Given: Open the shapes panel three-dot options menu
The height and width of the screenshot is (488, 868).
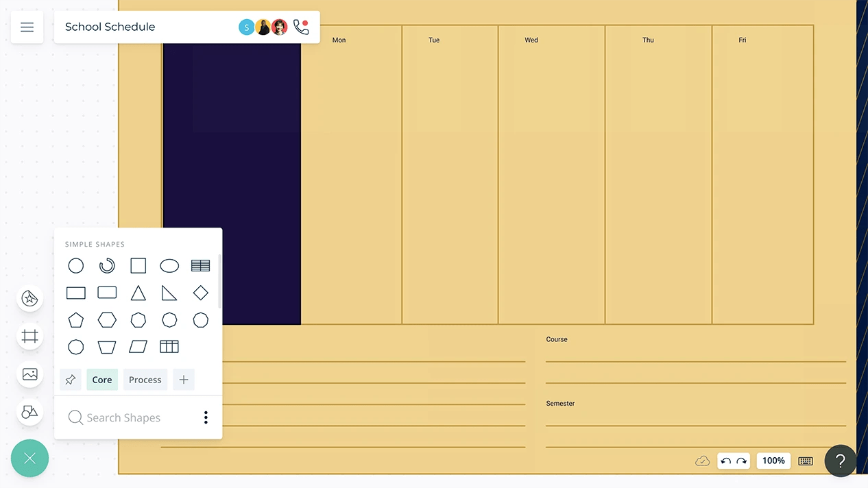Looking at the screenshot, I should point(206,417).
